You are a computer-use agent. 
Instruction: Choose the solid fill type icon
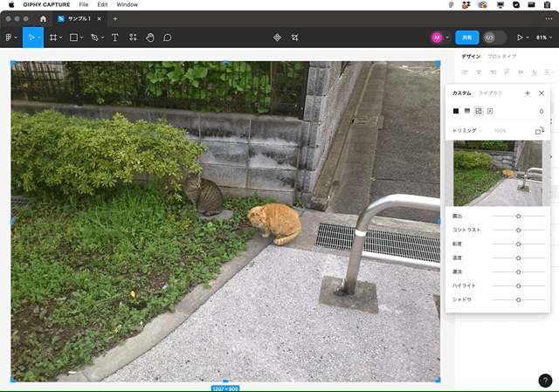tap(456, 111)
